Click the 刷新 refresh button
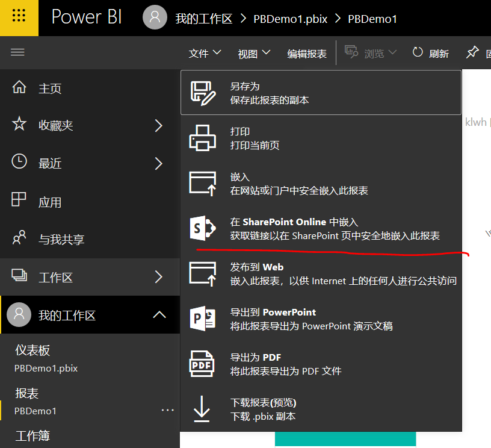 point(431,52)
